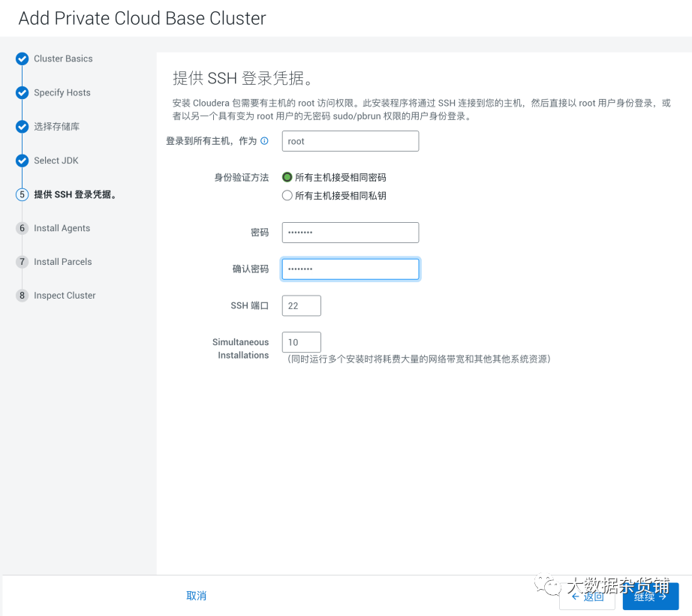Select 所有主机接受相同密码 radio option
692x616 pixels.
pos(287,177)
